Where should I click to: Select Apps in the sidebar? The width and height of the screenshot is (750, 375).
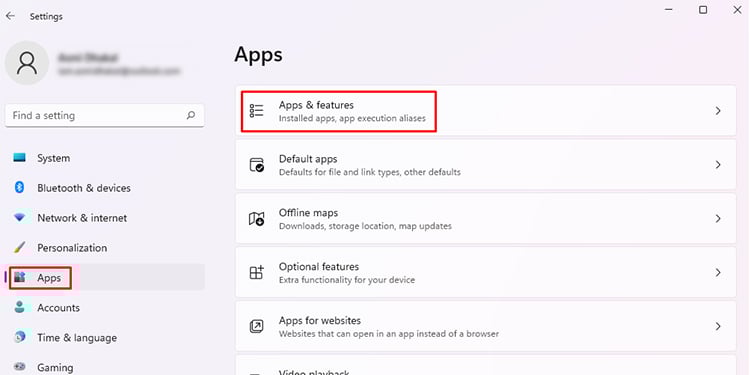tap(105, 277)
